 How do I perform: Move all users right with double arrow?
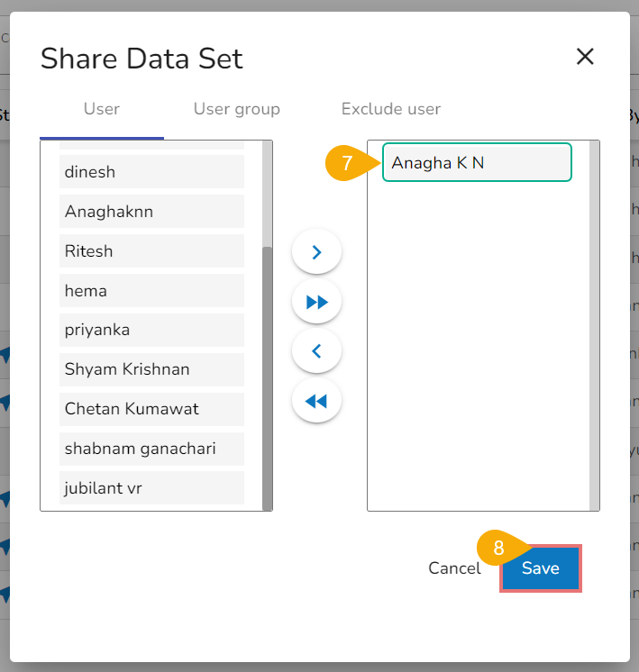316,302
